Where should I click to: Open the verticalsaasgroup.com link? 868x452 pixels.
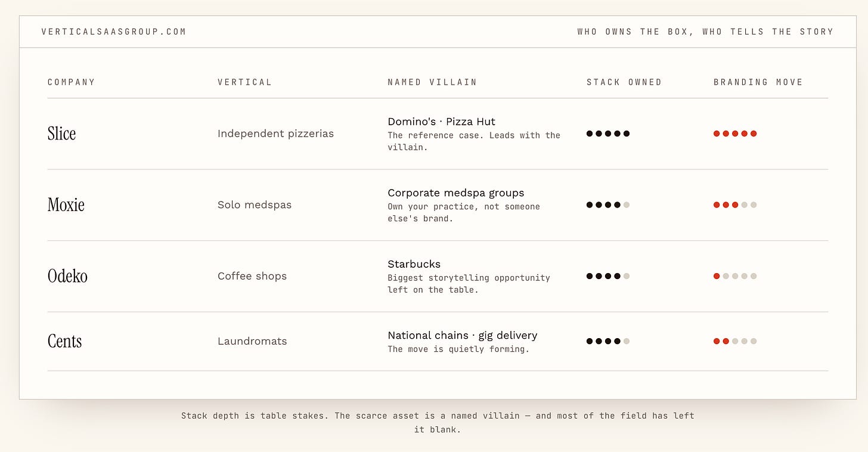[x=114, y=32]
